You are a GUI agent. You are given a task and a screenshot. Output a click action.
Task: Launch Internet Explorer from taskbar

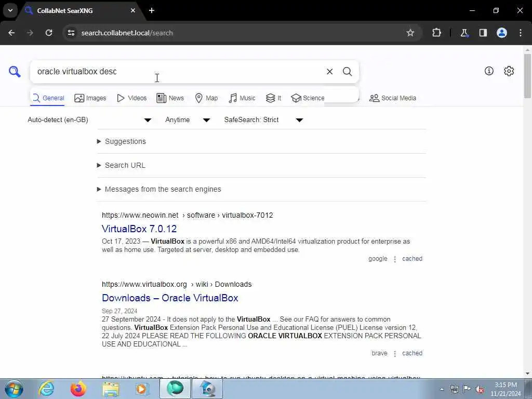(x=46, y=389)
